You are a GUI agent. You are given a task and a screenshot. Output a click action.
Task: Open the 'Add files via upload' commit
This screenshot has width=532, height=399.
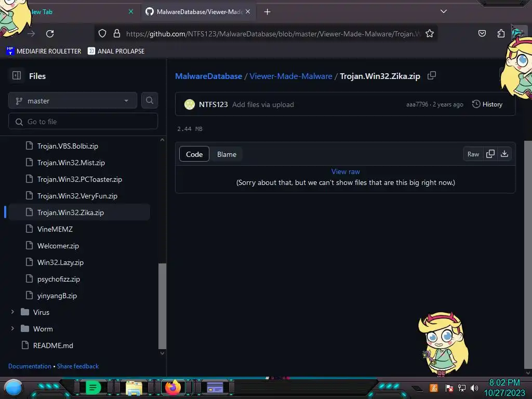pyautogui.click(x=263, y=104)
